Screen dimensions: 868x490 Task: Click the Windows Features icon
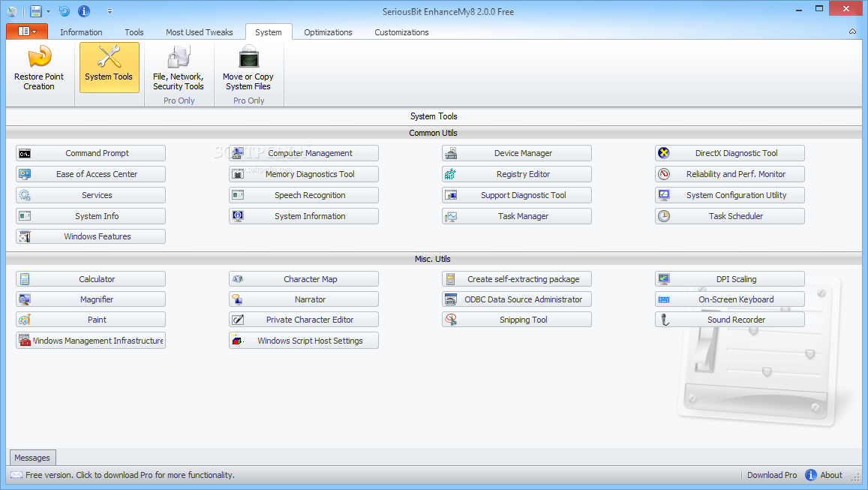[x=25, y=236]
